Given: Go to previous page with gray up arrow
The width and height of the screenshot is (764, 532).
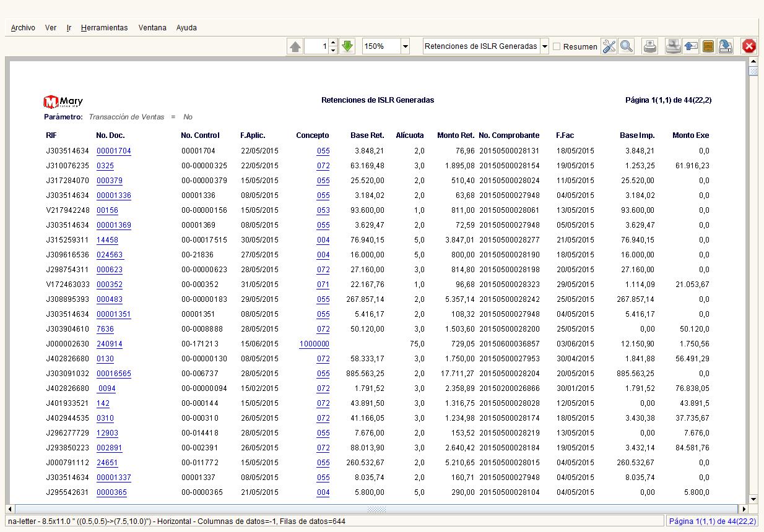Looking at the screenshot, I should coord(295,46).
